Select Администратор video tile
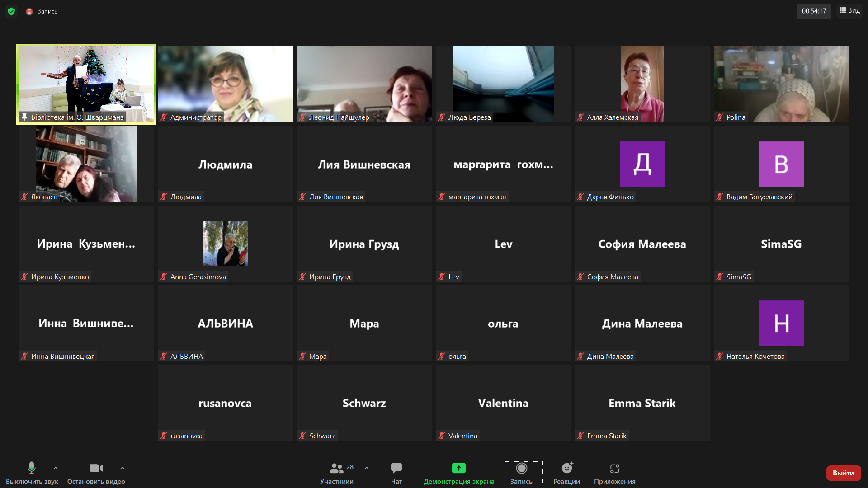Viewport: 868px width, 488px height. coord(226,84)
